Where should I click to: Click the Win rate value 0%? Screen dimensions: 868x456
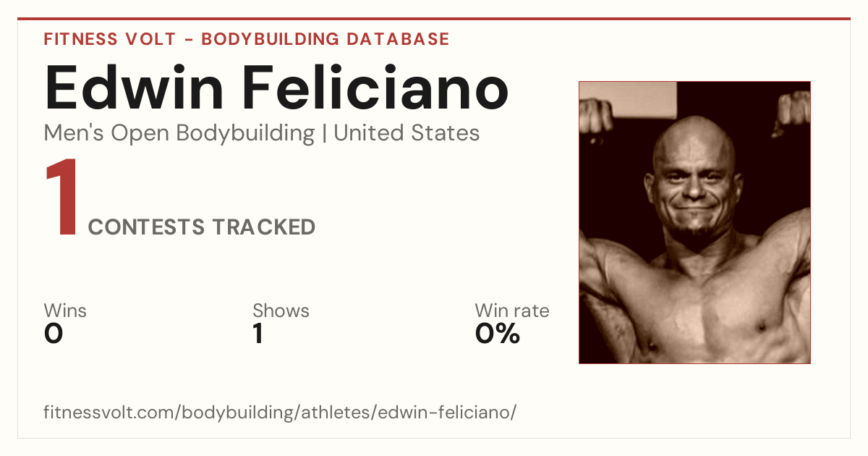498,334
